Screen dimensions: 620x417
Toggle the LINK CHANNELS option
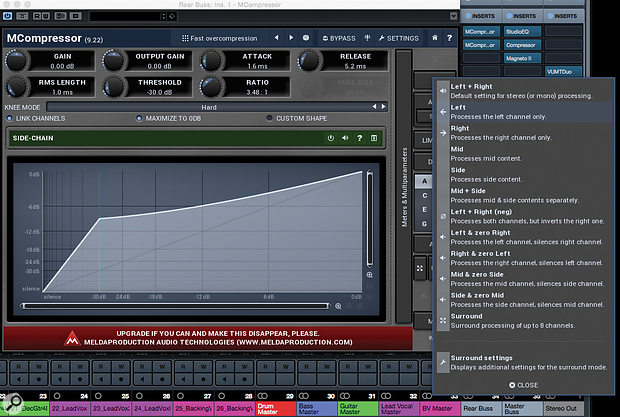point(36,118)
